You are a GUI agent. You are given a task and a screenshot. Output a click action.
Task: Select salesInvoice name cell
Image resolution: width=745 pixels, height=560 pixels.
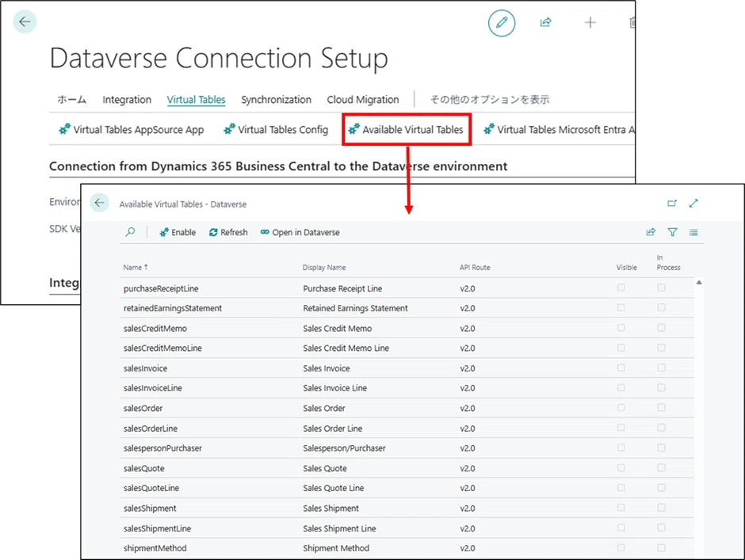point(145,368)
